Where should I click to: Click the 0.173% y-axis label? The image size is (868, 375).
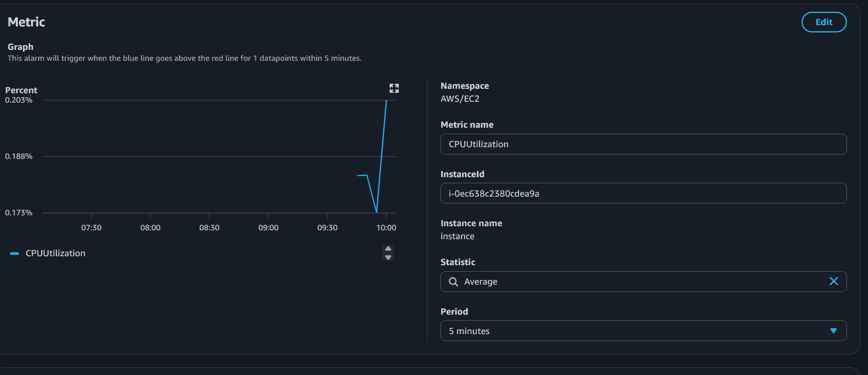[x=19, y=213]
